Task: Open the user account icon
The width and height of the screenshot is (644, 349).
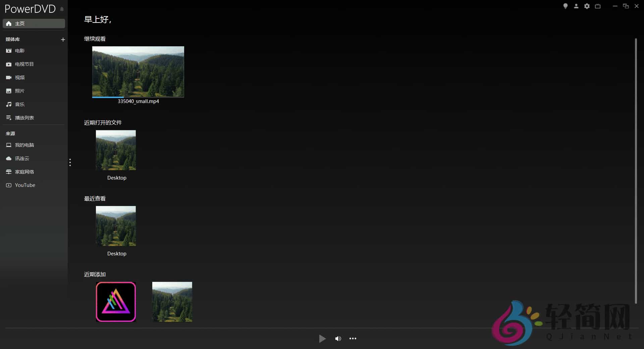Action: pyautogui.click(x=576, y=6)
